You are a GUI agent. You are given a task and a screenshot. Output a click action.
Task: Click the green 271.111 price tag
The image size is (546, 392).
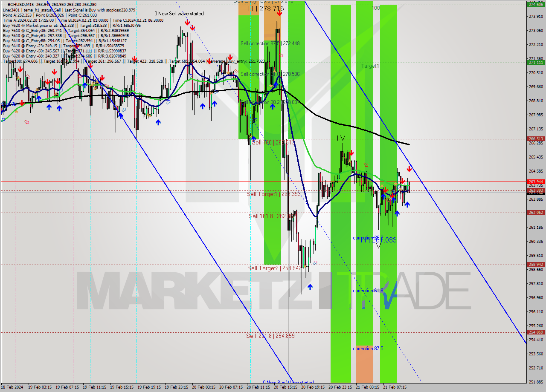click(536, 62)
